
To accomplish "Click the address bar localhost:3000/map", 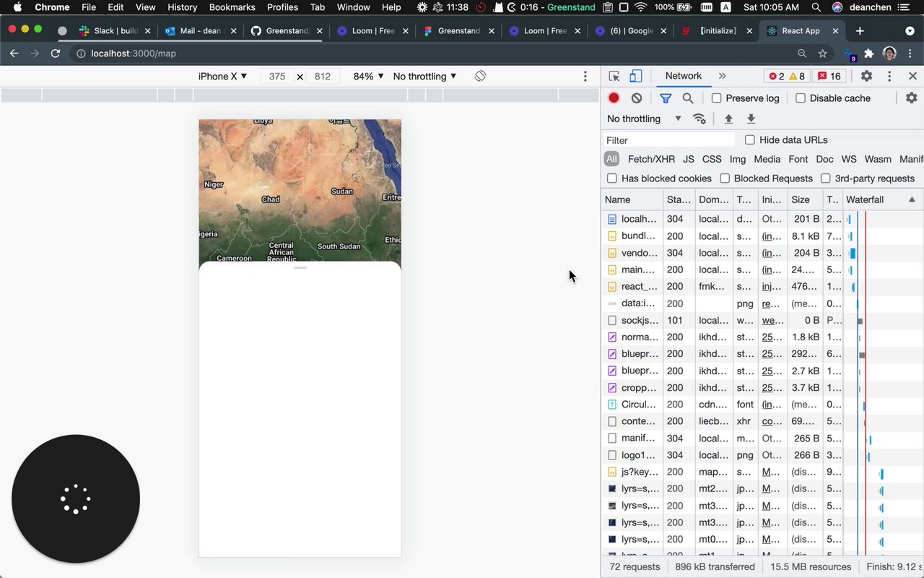I will tap(134, 53).
